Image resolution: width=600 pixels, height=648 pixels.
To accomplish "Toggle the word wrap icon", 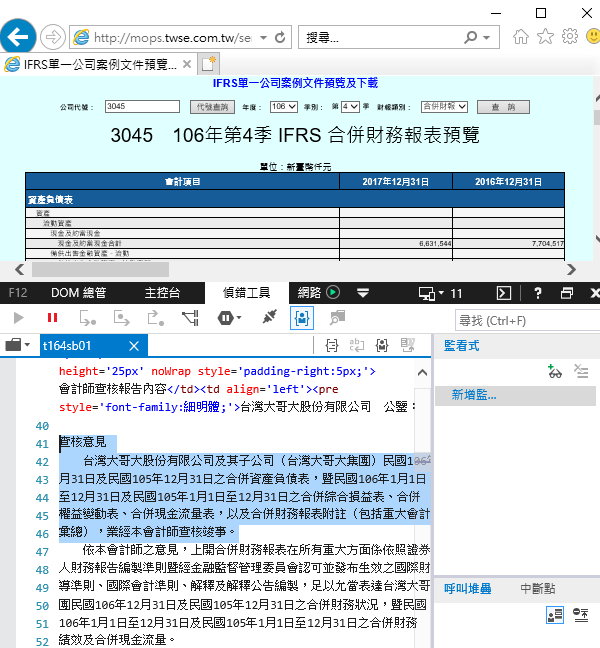I will coord(357,345).
